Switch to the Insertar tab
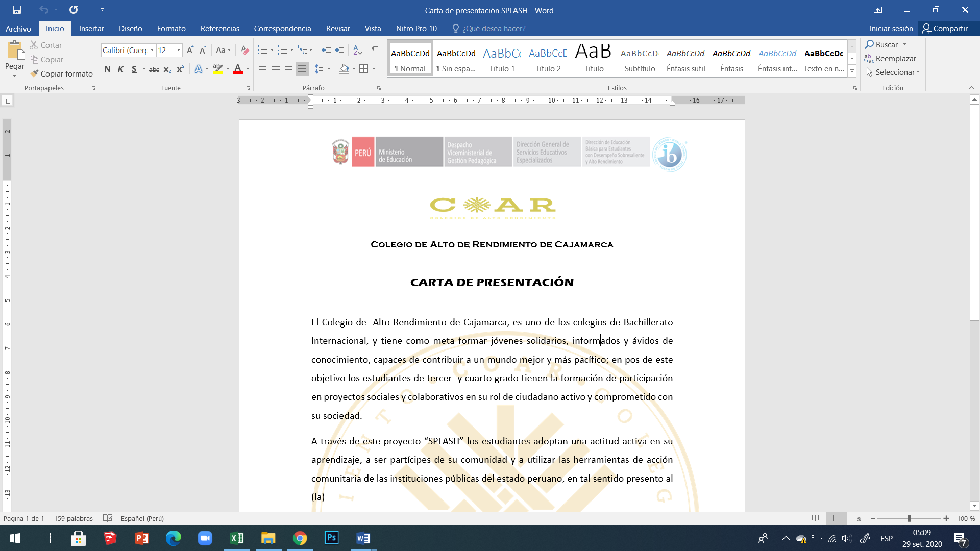The height and width of the screenshot is (551, 980). (91, 29)
